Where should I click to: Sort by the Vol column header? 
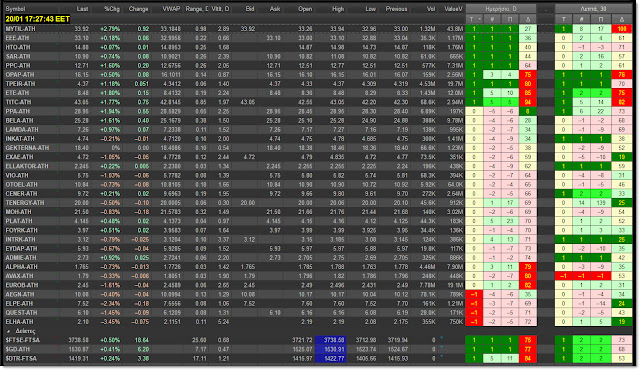click(431, 9)
